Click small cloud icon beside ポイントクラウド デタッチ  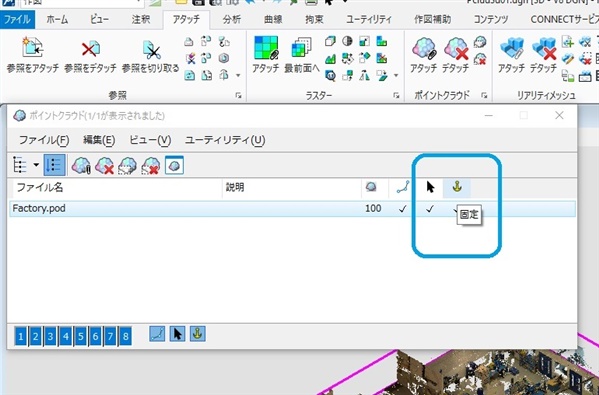[x=480, y=42]
